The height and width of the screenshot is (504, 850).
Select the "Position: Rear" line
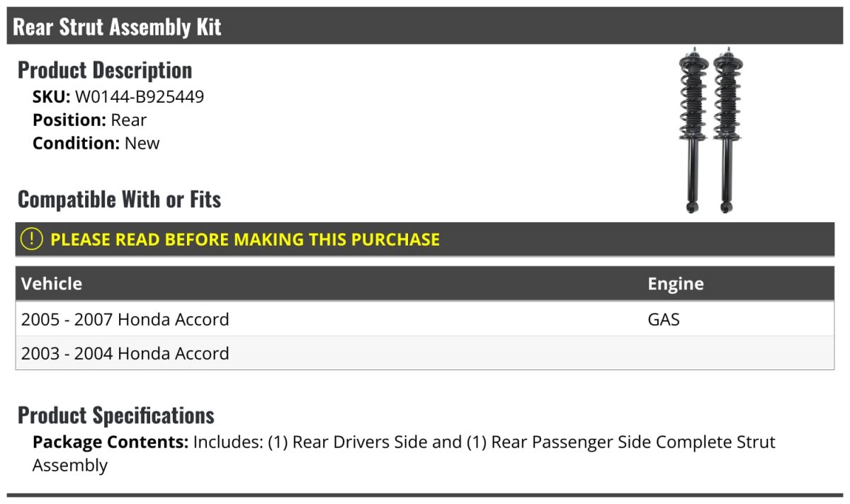point(89,120)
